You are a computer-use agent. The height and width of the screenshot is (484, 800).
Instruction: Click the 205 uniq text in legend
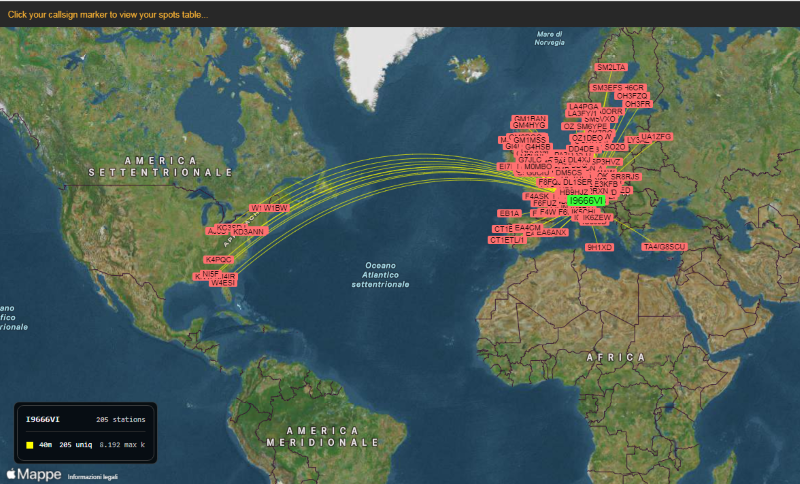click(76, 445)
